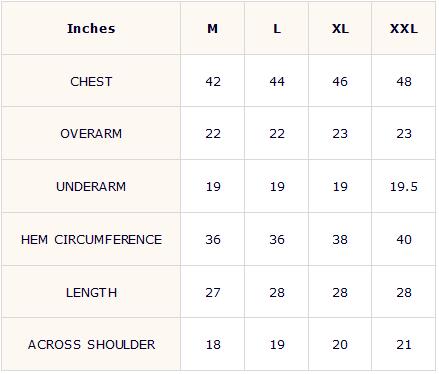Click the LENGTH row label
The height and width of the screenshot is (374, 439).
tap(91, 293)
